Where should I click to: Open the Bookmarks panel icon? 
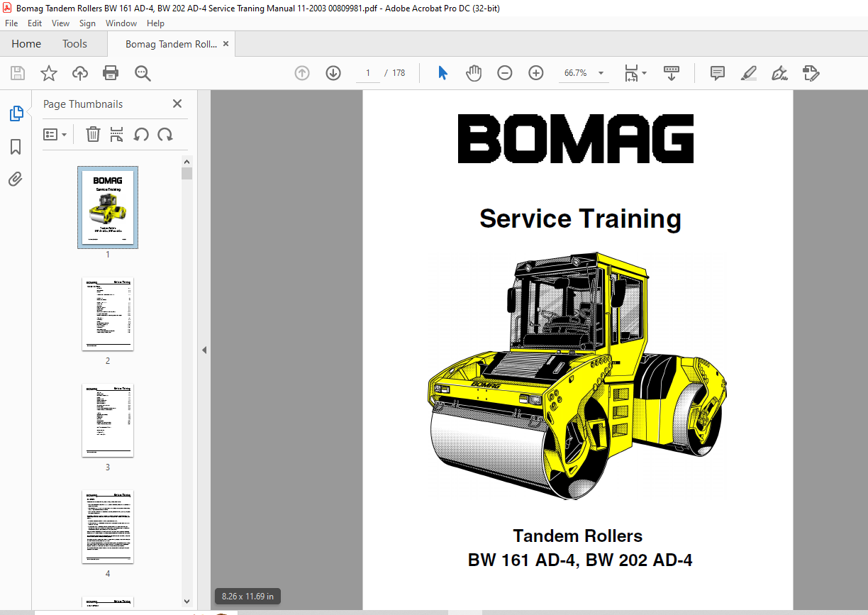pyautogui.click(x=16, y=147)
